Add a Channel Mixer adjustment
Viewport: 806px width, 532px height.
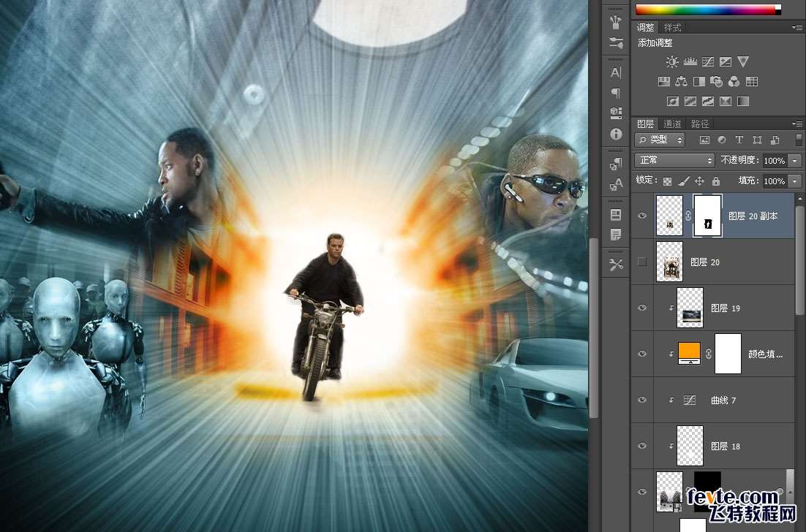coord(734,82)
